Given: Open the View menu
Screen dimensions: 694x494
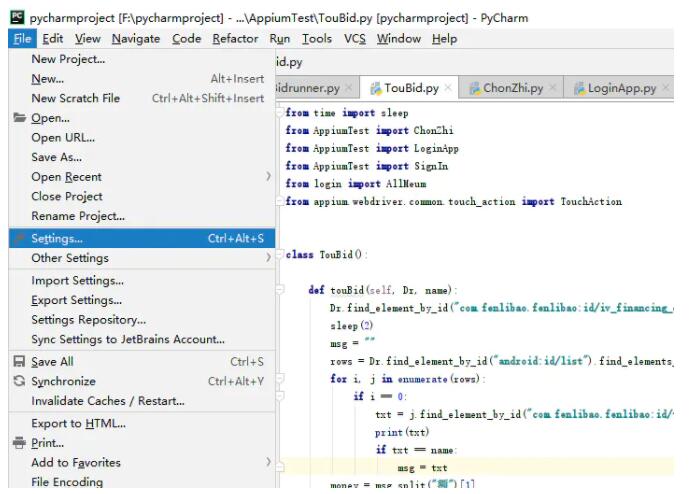Looking at the screenshot, I should coord(88,39).
